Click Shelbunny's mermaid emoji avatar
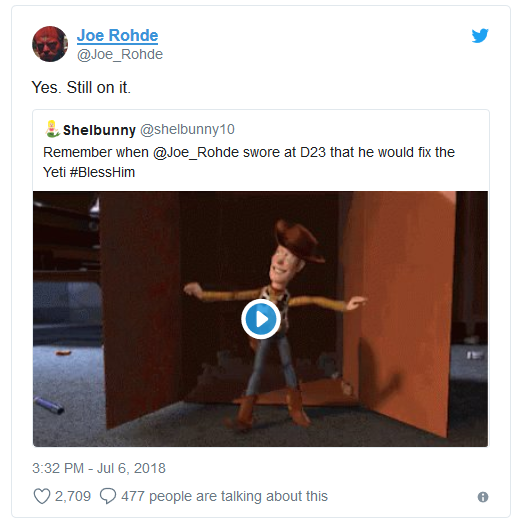Viewport: 525px width, 528px height. point(52,129)
